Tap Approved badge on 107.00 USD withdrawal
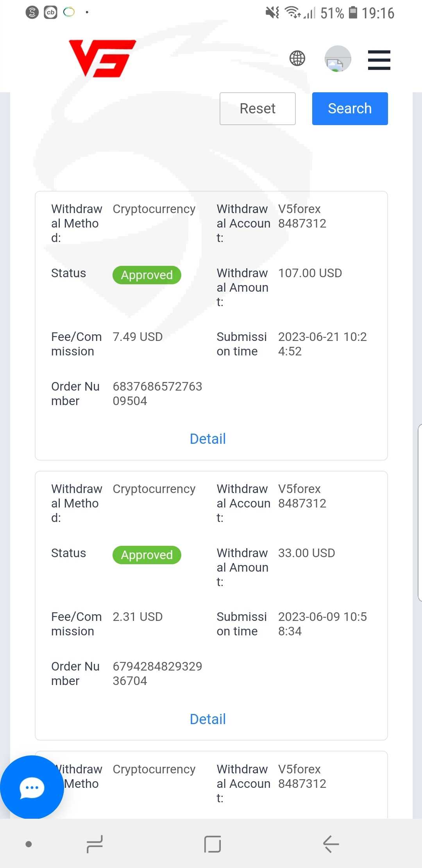This screenshot has height=868, width=422. coord(147,275)
